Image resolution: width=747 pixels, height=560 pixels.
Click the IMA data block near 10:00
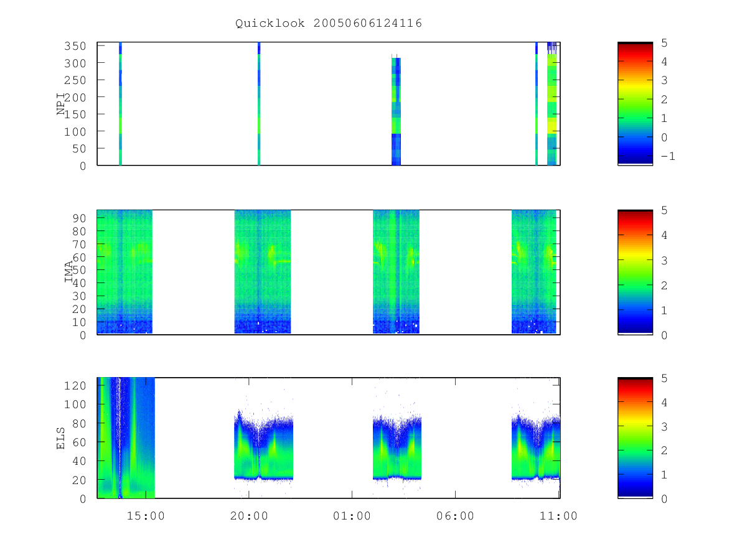click(533, 272)
